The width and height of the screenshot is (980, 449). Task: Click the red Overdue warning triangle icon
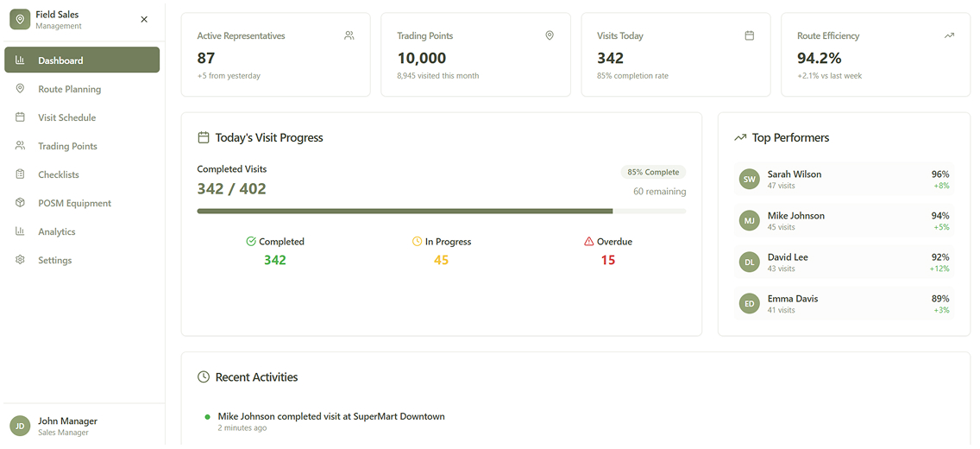point(589,242)
